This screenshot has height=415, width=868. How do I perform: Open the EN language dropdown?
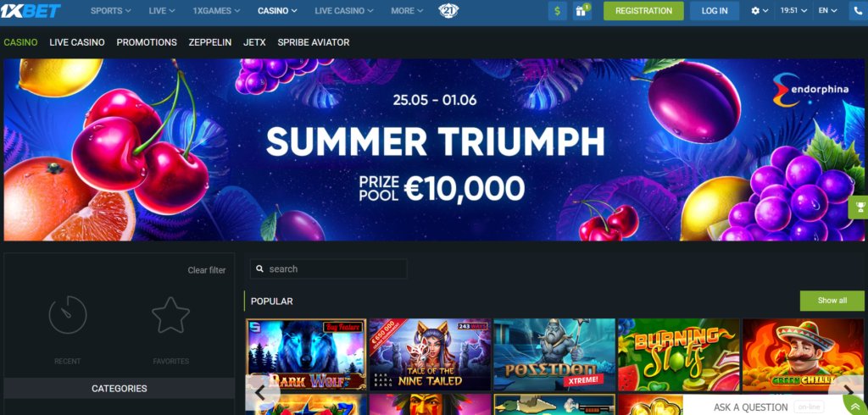tap(827, 10)
